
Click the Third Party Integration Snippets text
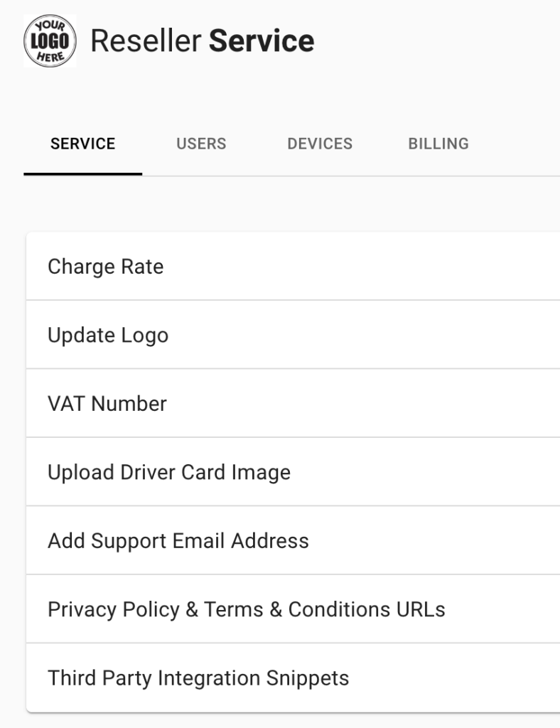point(198,678)
